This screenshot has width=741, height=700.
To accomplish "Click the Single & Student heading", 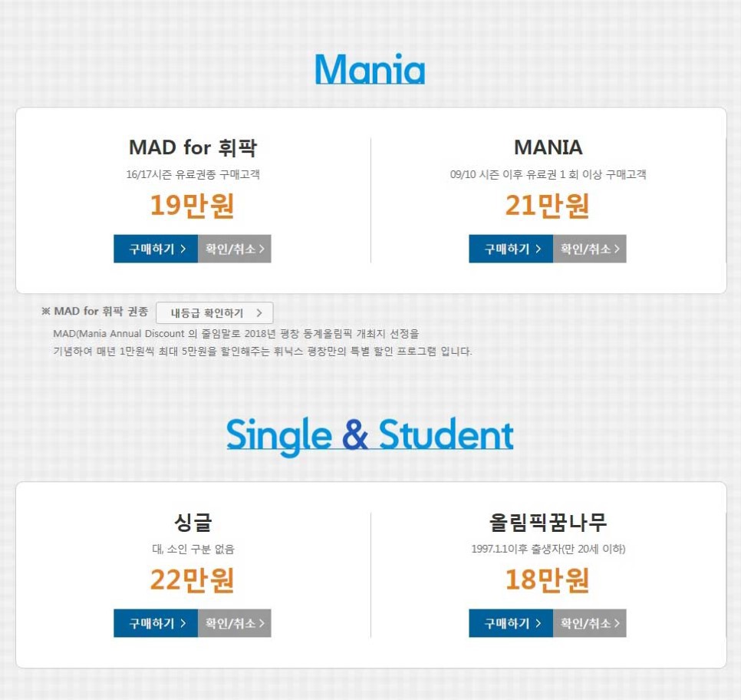I will click(x=370, y=436).
